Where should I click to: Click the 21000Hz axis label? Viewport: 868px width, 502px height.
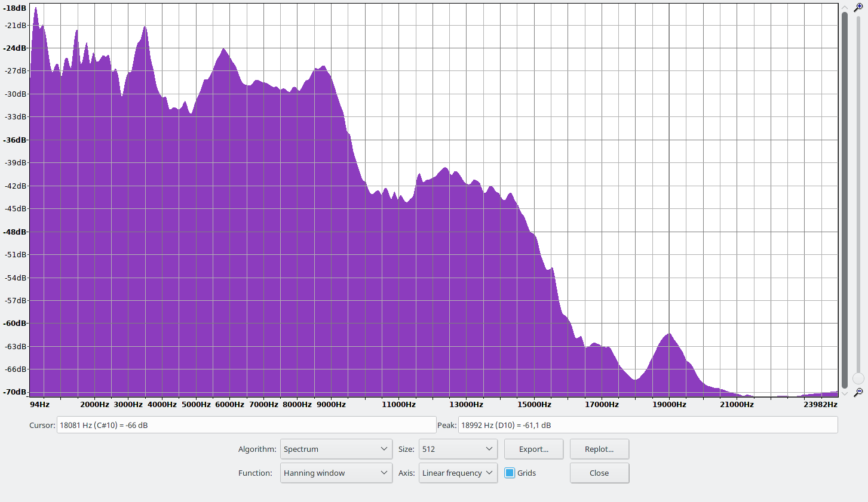click(x=737, y=404)
